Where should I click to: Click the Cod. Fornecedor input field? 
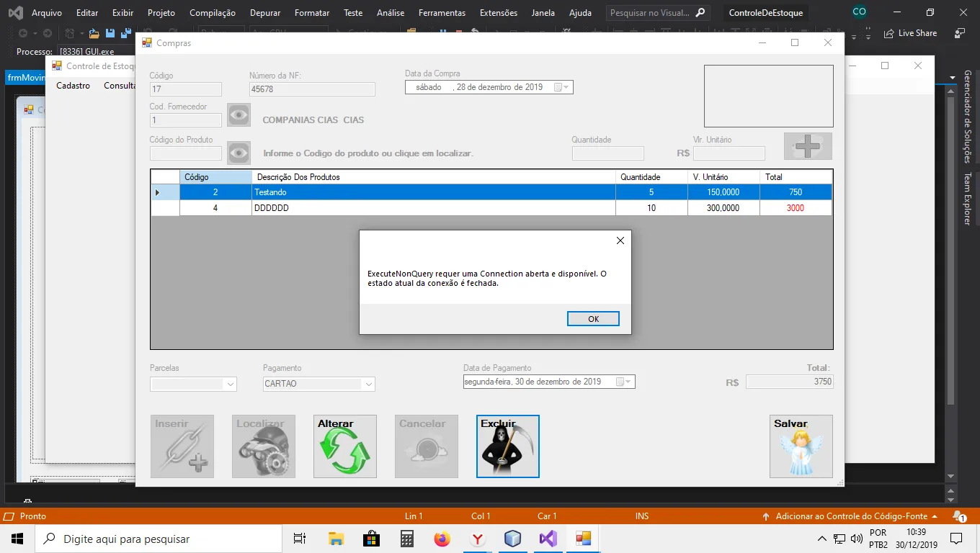click(x=186, y=120)
